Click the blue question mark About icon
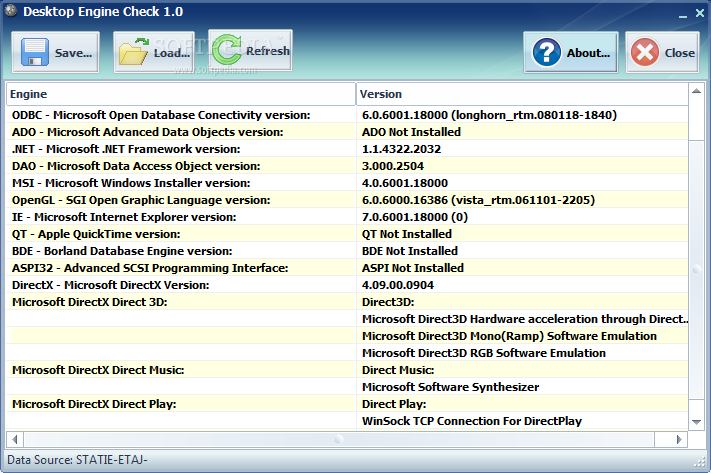 pyautogui.click(x=547, y=52)
